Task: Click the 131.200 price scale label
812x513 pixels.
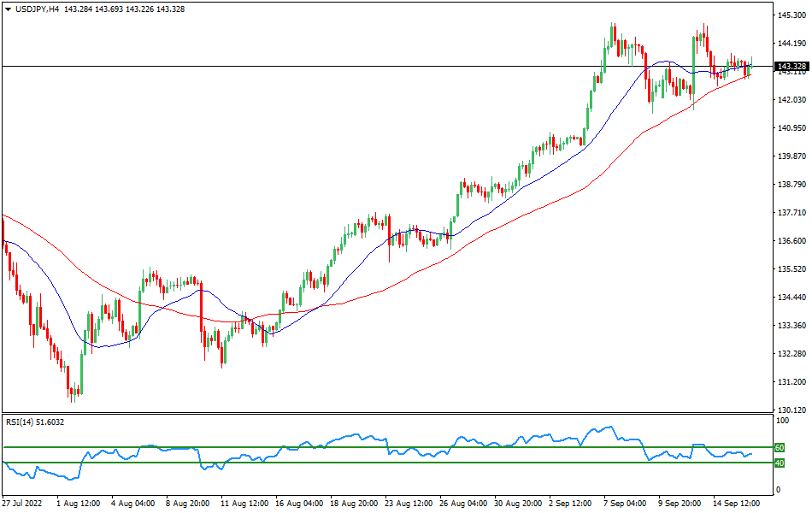Action: (791, 381)
